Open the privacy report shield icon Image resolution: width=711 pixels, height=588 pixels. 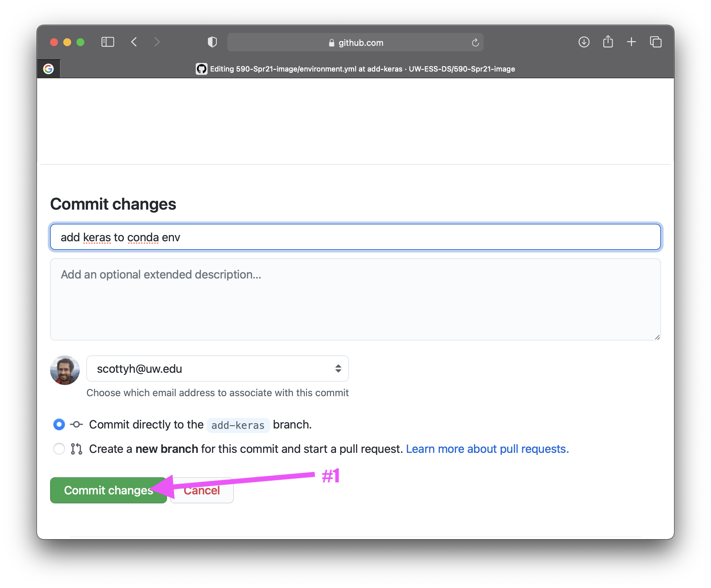coord(212,42)
